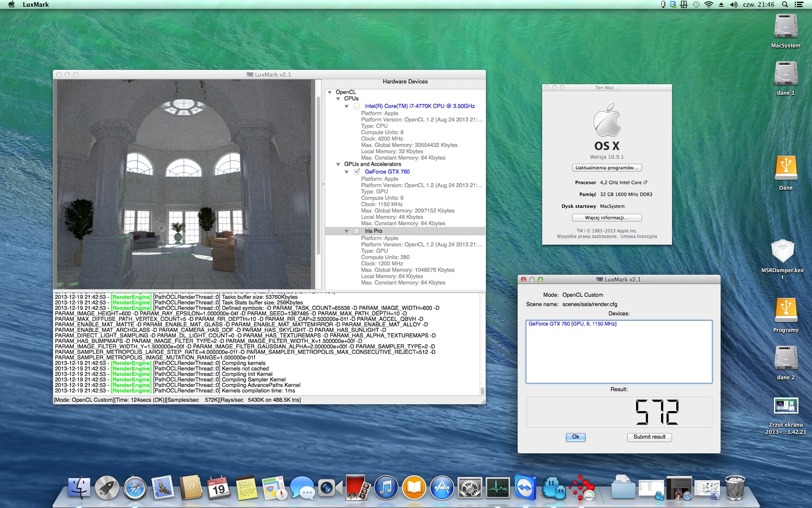Click the Time Machine menu bar icon
Image resolution: width=812 pixels, height=508 pixels.
(x=696, y=5)
